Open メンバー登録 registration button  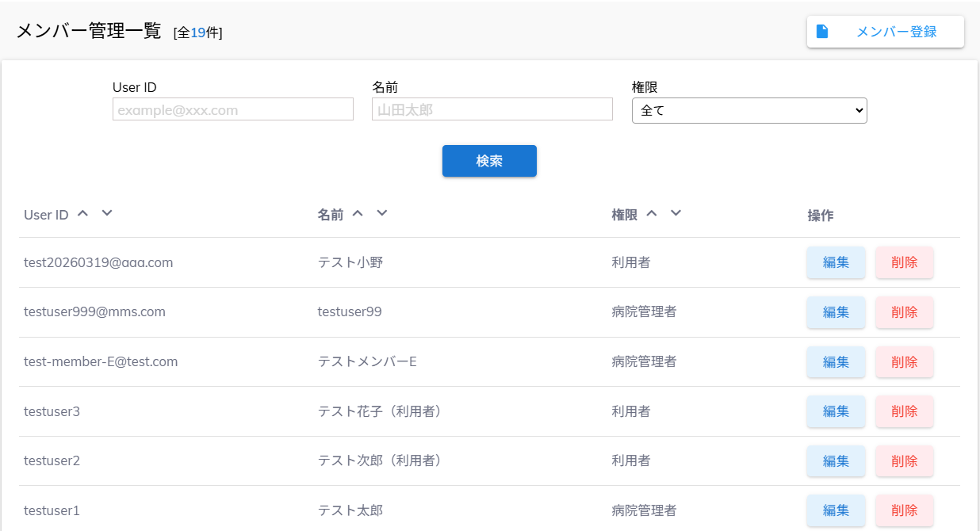tap(886, 32)
